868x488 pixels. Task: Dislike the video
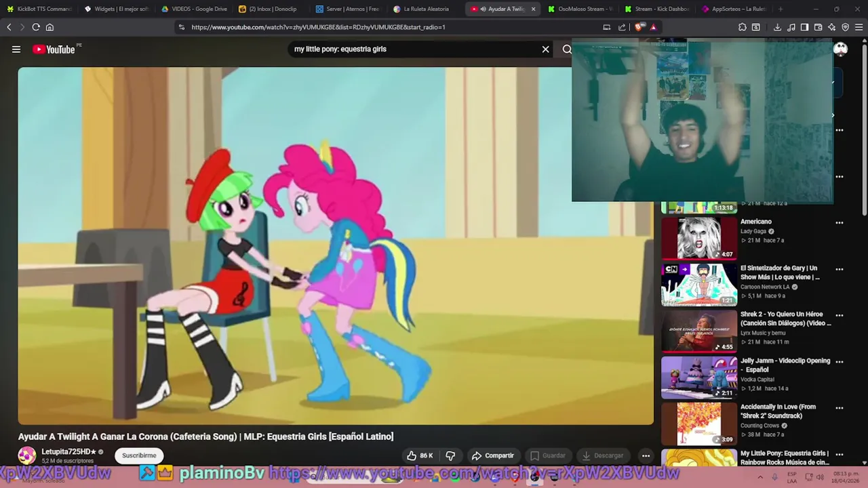pyautogui.click(x=450, y=455)
